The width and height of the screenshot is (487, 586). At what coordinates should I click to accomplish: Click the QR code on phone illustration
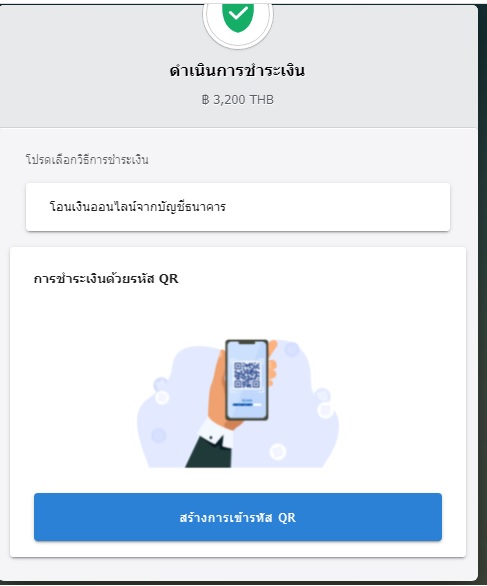pyautogui.click(x=247, y=375)
